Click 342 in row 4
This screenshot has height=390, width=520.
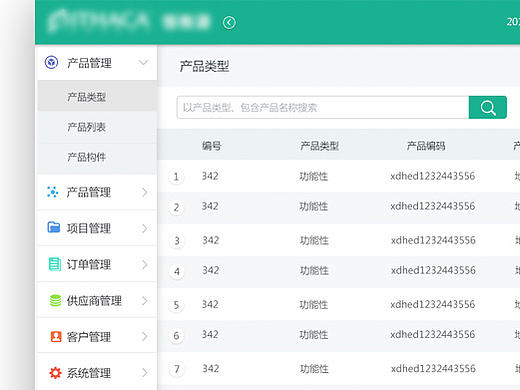coord(211,270)
